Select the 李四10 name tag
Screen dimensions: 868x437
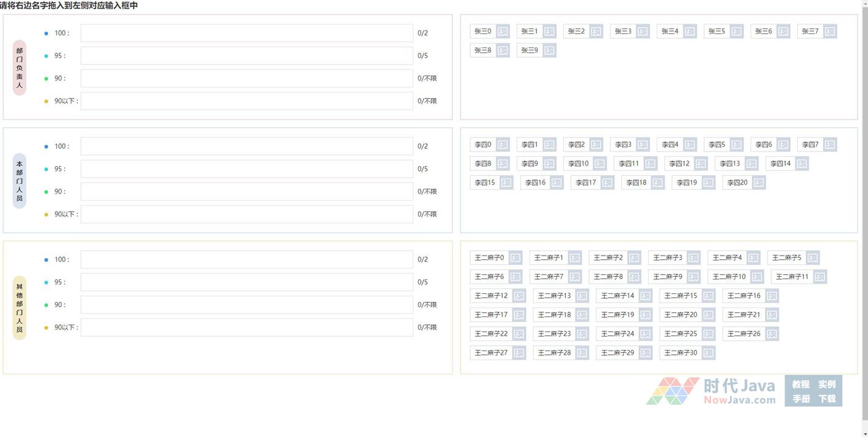(x=578, y=164)
